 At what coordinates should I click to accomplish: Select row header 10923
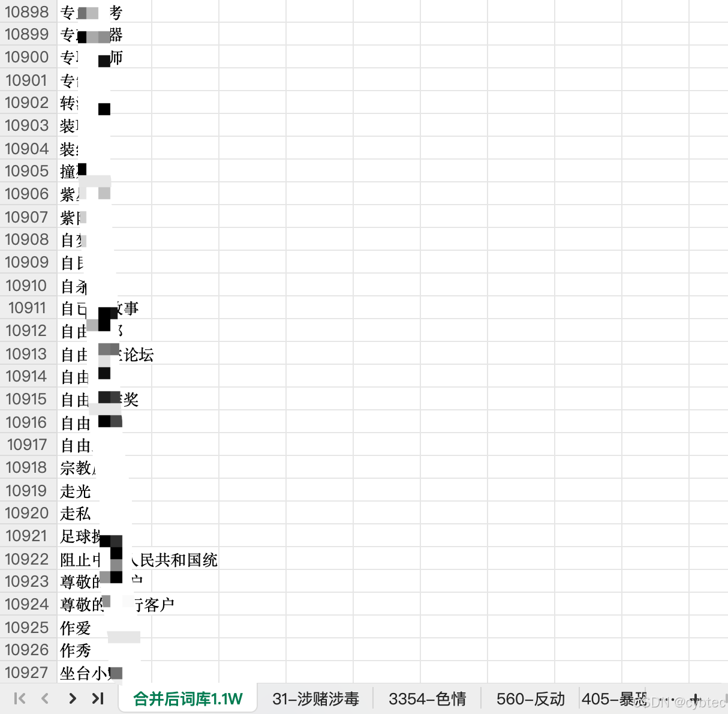click(x=28, y=581)
